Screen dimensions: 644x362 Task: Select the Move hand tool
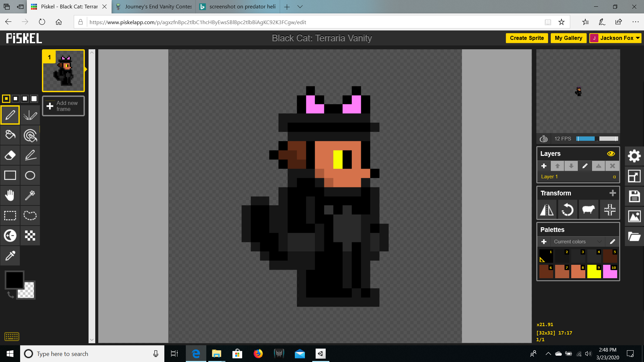coord(10,195)
